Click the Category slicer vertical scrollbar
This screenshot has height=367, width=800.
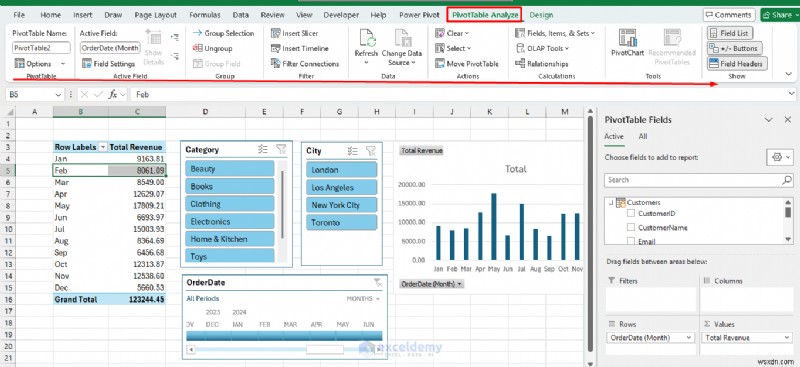point(282,204)
